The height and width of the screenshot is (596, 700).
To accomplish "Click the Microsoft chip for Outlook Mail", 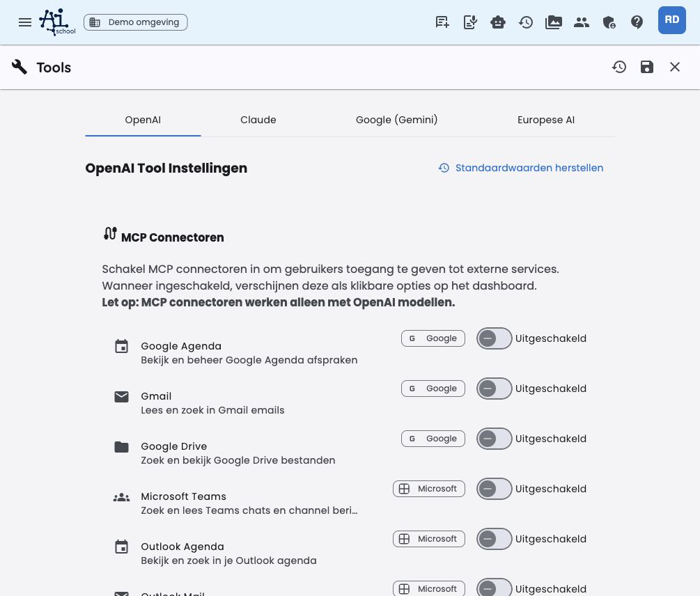I will coord(429,589).
